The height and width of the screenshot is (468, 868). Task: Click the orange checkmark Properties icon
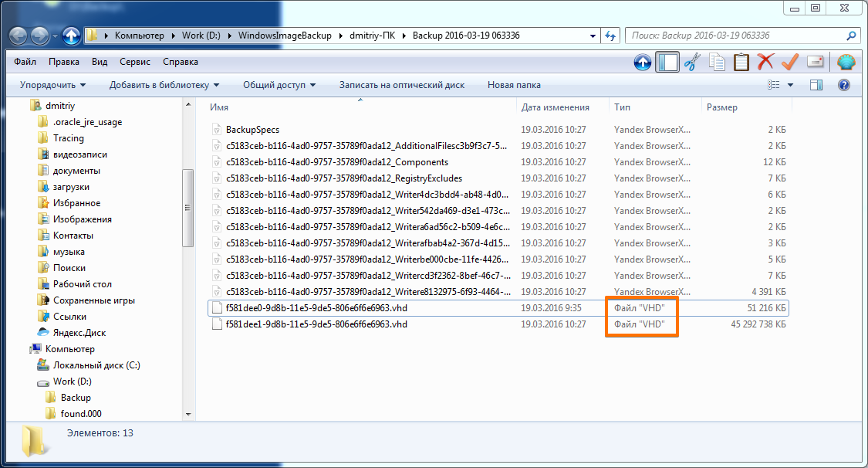click(789, 62)
